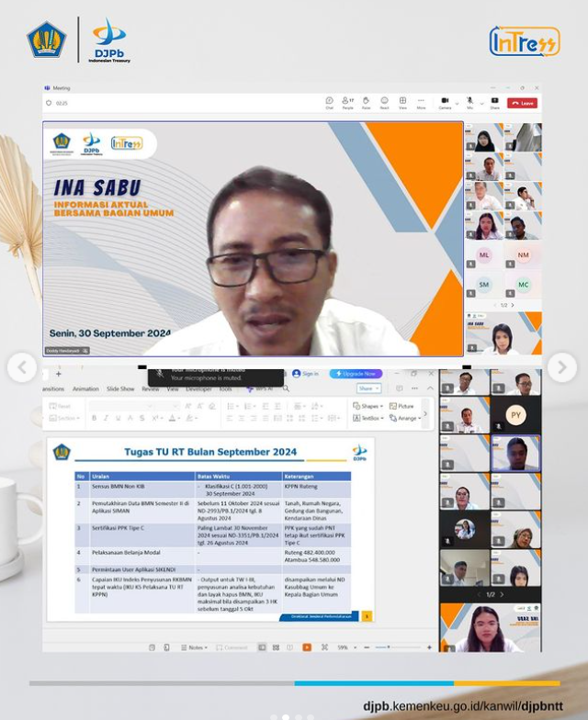Viewport: 588px width, 720px height.
Task: Toggle the Camera on or off
Action: click(445, 103)
